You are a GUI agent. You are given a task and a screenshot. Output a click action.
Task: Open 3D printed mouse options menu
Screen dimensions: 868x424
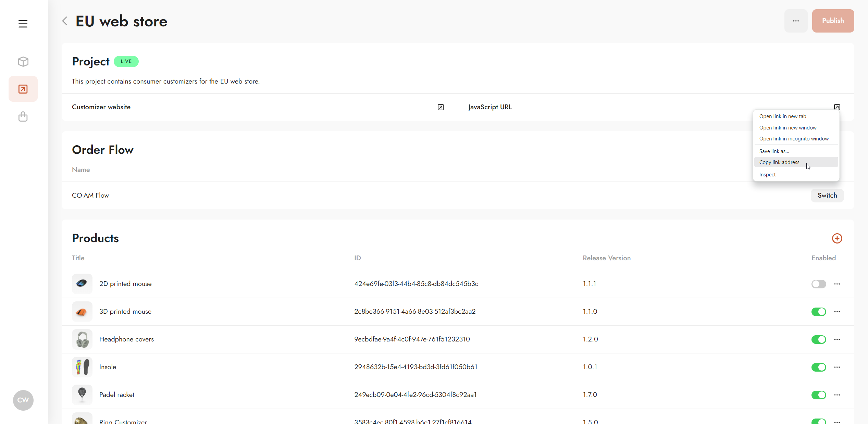click(837, 312)
